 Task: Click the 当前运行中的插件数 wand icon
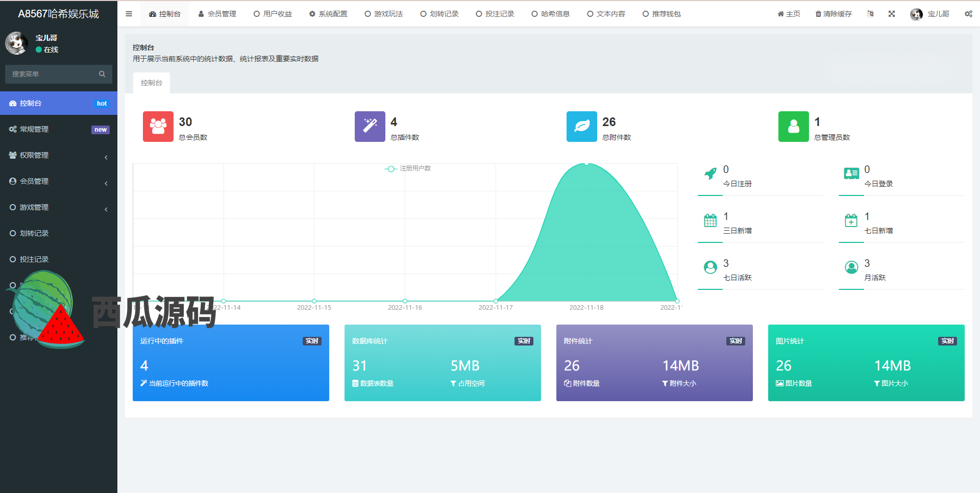tap(144, 383)
